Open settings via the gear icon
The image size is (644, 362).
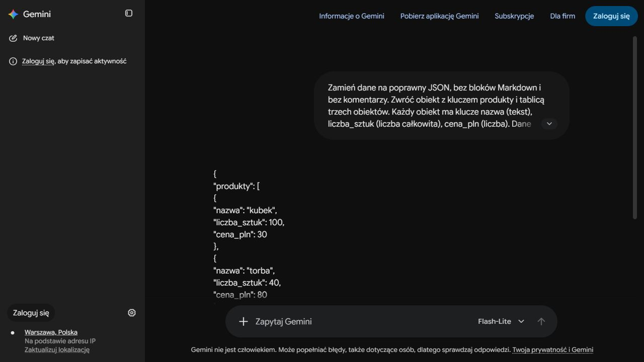tap(132, 313)
